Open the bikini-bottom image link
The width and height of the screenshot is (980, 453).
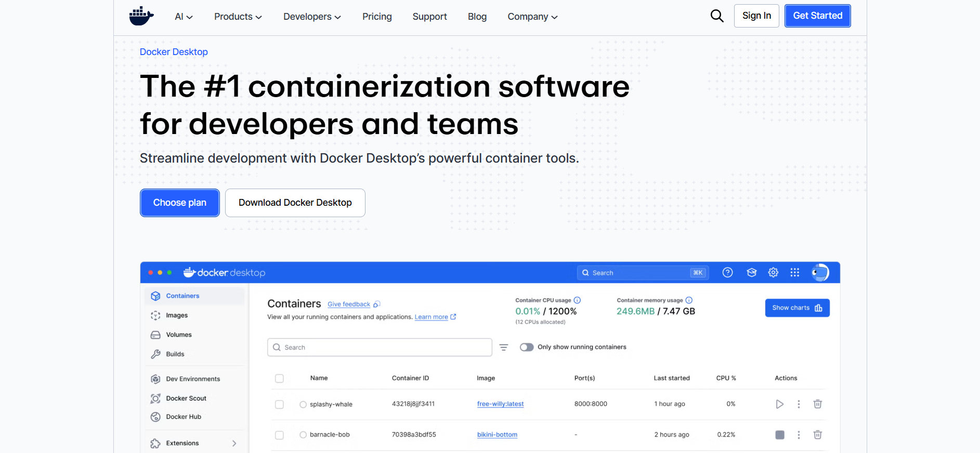click(x=498, y=435)
